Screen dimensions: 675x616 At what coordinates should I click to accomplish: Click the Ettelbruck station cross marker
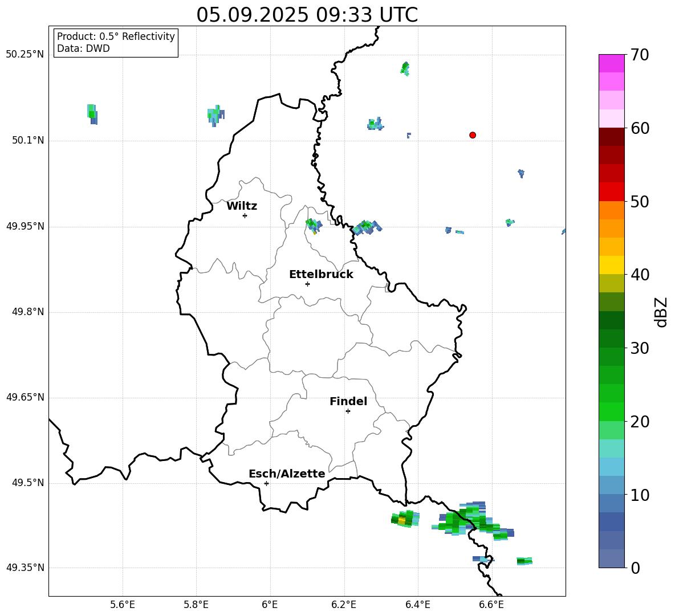pos(307,284)
